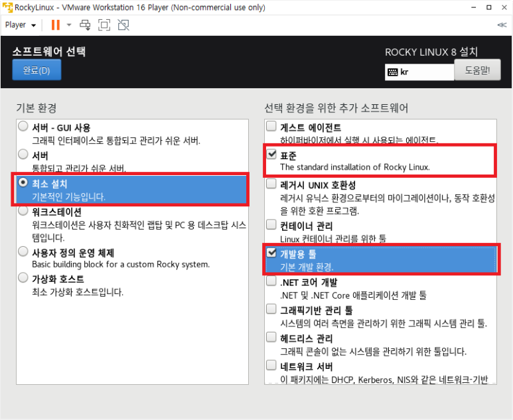Click the 도움말! help button

(477, 70)
